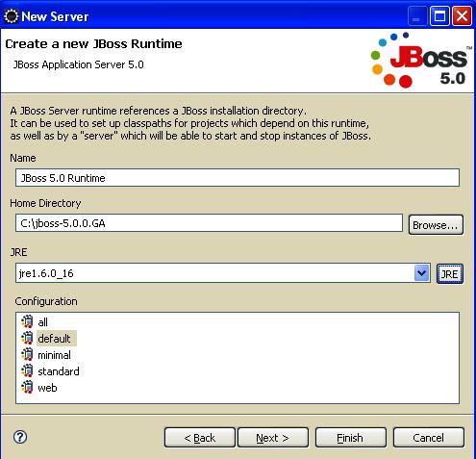Click the Browse... button
Screen dimensions: 476x459
click(x=436, y=225)
